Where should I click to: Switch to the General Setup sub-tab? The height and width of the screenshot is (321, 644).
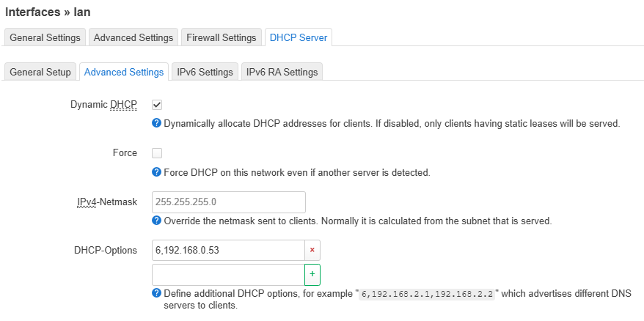click(40, 72)
